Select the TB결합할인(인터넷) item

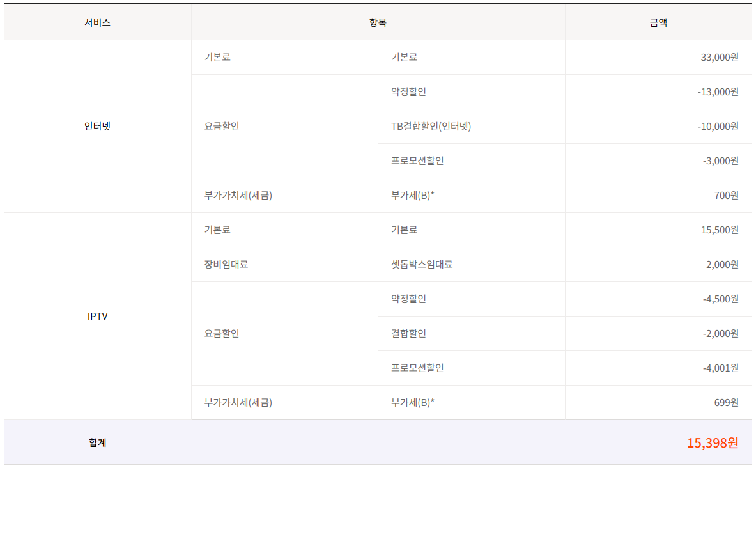point(431,126)
